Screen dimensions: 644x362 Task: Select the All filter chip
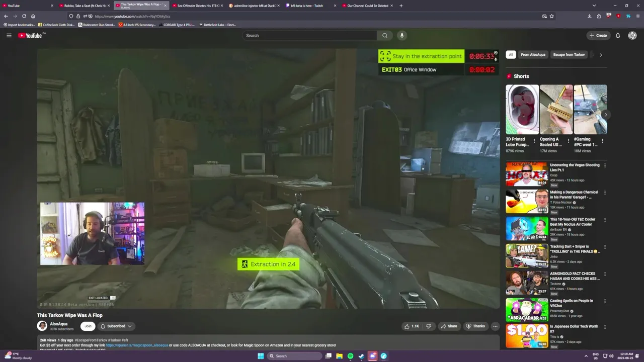point(511,55)
